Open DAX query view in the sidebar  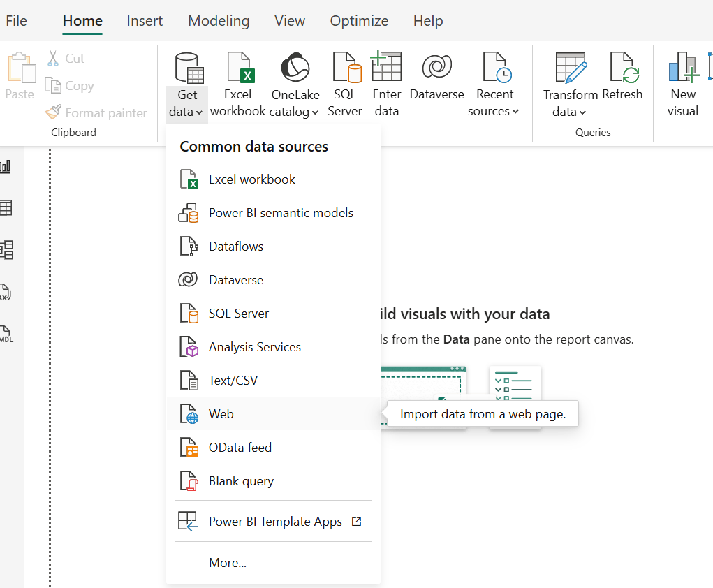tap(6, 291)
